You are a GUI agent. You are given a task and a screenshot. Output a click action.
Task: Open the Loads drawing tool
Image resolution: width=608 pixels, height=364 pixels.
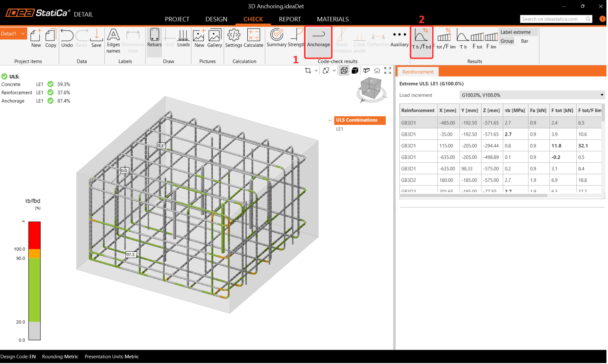tap(183, 39)
